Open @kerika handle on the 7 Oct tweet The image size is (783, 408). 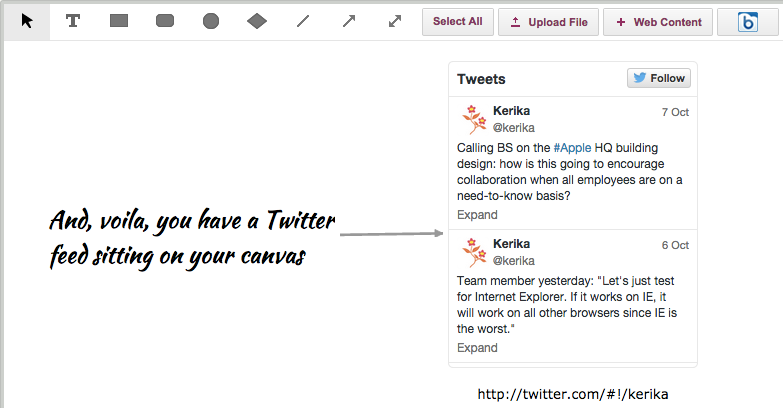tap(514, 128)
